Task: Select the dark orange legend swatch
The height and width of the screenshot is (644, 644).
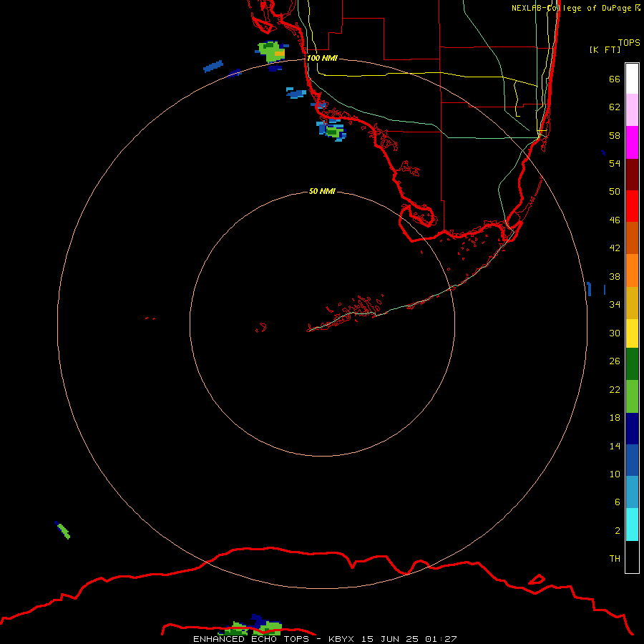Action: pos(632,238)
